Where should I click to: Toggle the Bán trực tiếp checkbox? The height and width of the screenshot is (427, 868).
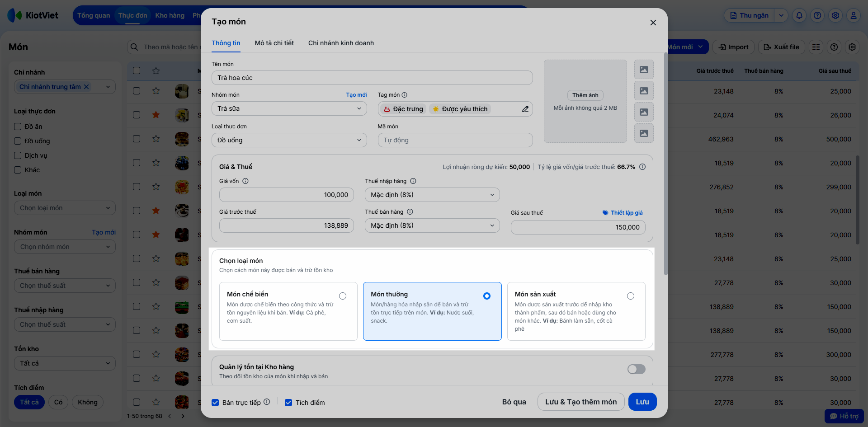[x=215, y=403]
